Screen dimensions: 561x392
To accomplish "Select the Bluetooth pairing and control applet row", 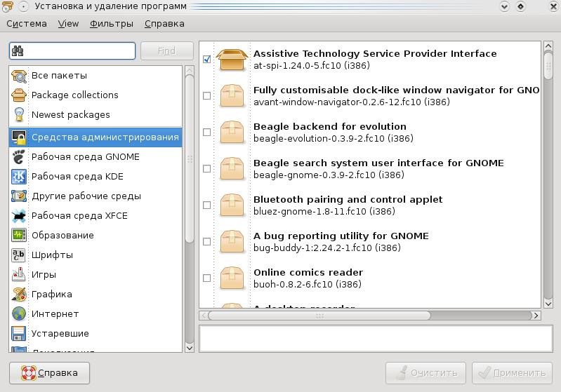I will pyautogui.click(x=370, y=205).
